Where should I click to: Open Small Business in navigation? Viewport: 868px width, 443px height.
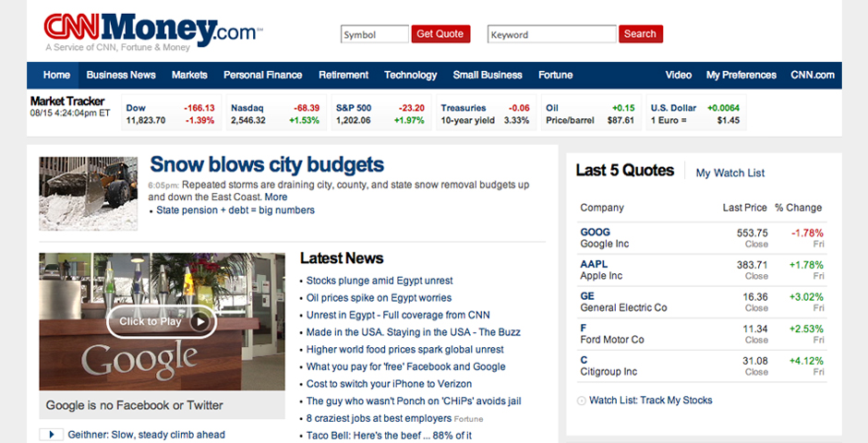(488, 75)
